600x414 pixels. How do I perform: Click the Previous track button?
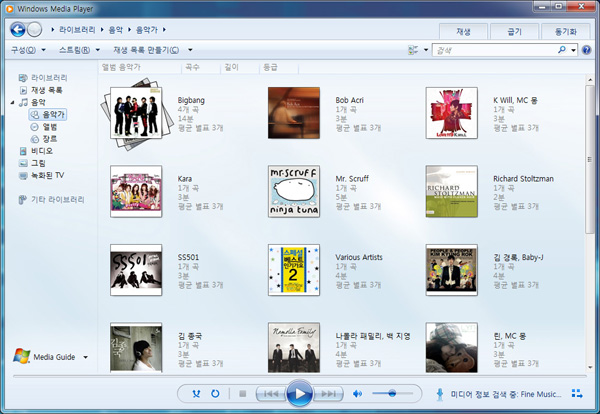point(271,393)
